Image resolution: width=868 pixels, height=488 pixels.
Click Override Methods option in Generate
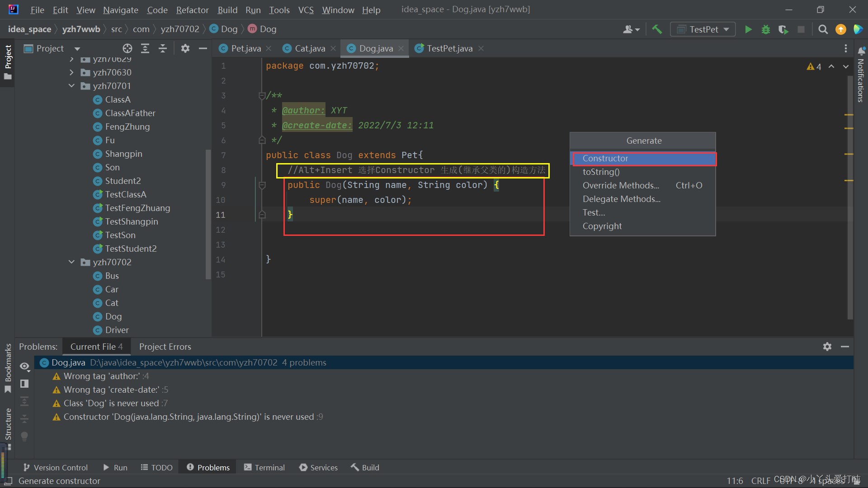[621, 185]
